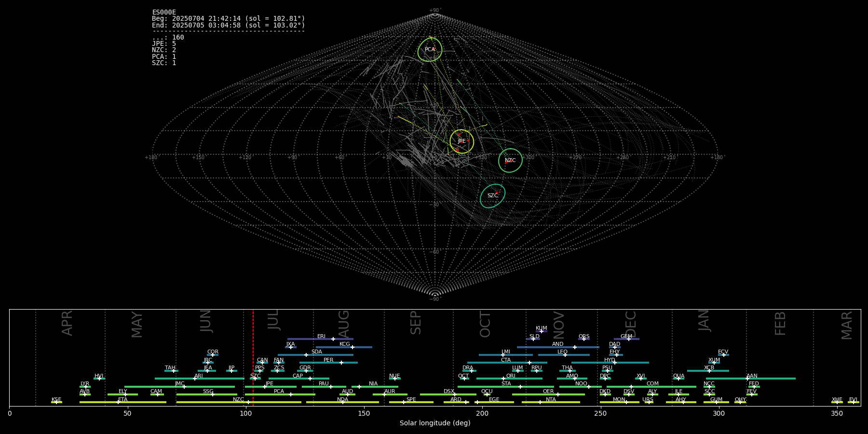Click the SDA shower label on timeline
This screenshot has width=868, height=434.
pyautogui.click(x=317, y=352)
